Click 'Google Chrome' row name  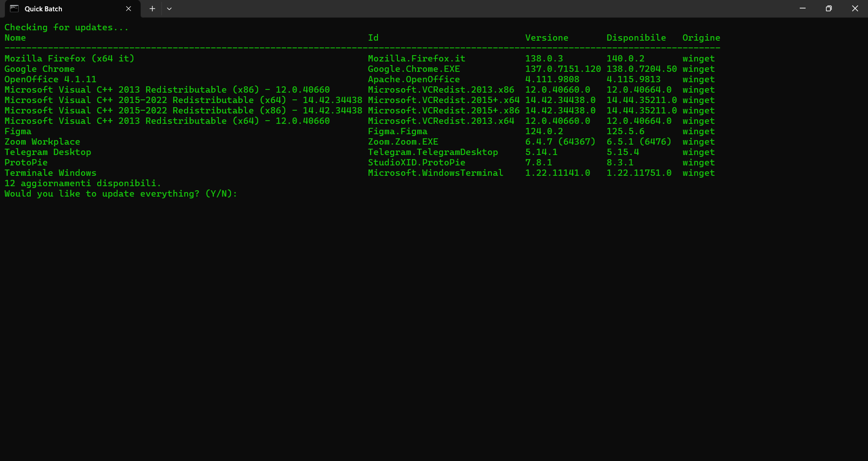[40, 69]
